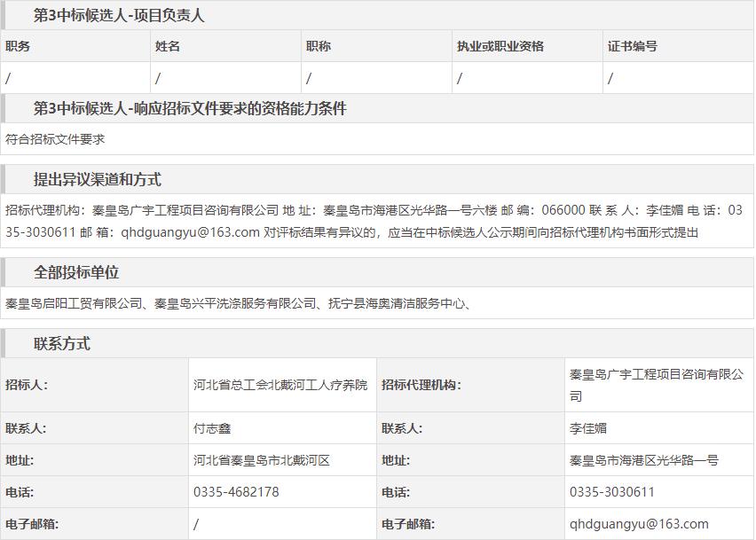The image size is (756, 540).
Task: Click the 秦皇岛市海港区光华路一号 address cell
Action: click(x=644, y=460)
